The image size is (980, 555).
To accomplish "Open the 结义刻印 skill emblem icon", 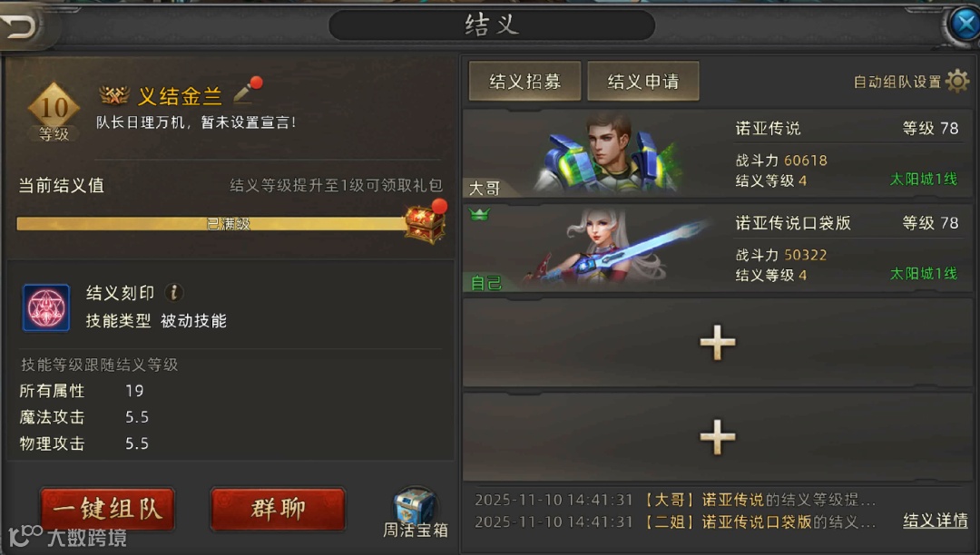I will point(46,307).
